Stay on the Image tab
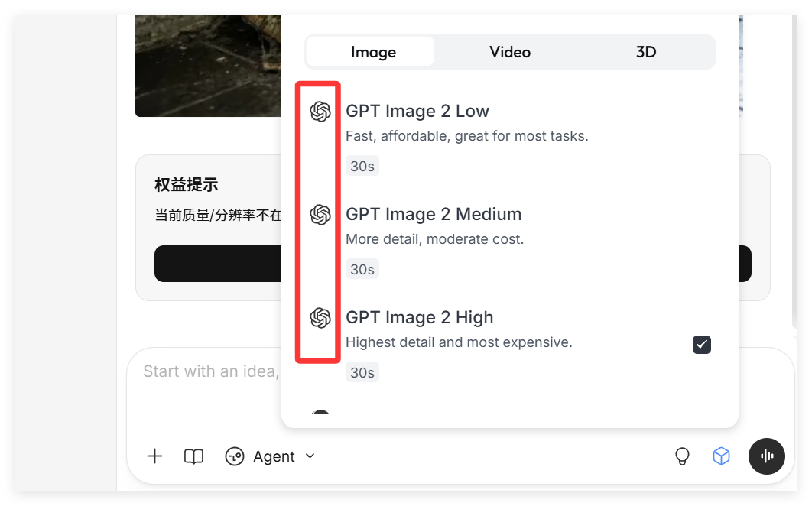Image resolution: width=812 pixels, height=506 pixels. (372, 51)
